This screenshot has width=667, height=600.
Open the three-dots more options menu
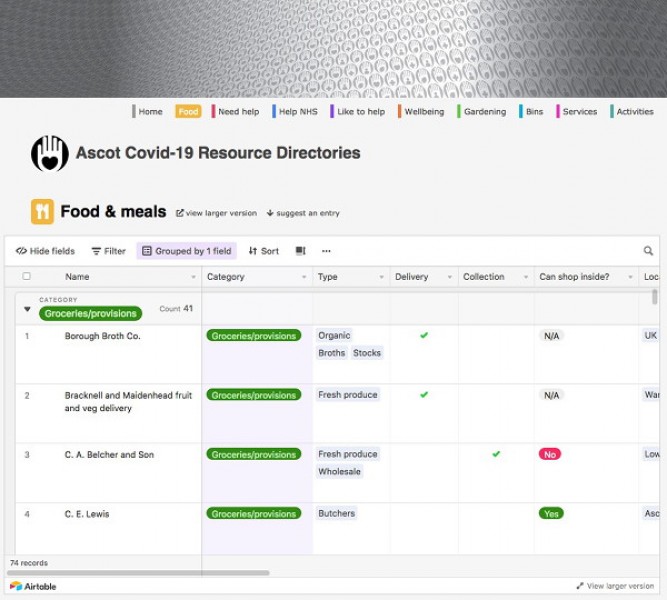coord(326,251)
